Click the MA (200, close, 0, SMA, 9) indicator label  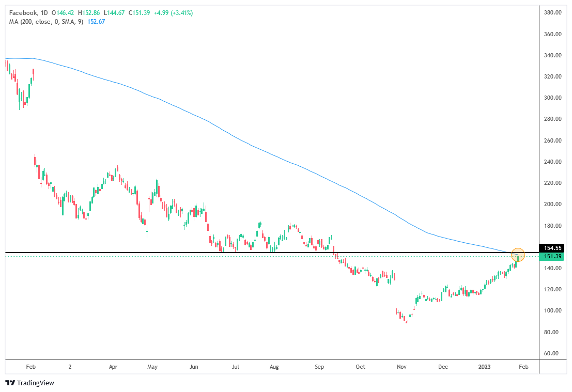pos(46,22)
